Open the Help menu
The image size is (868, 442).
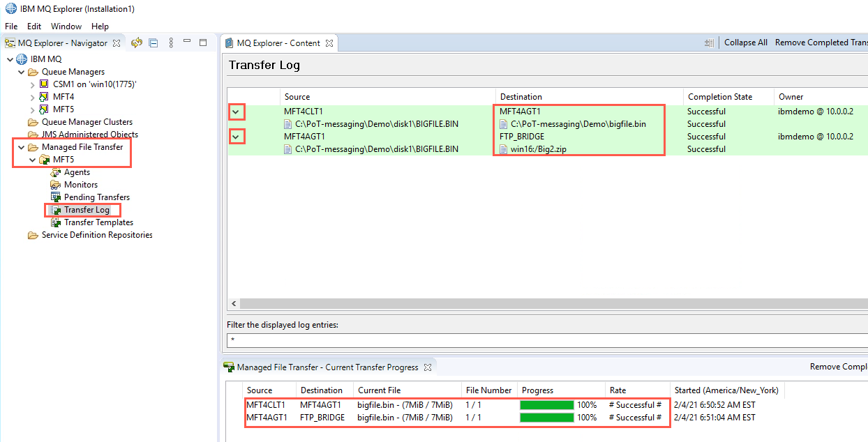coord(100,26)
